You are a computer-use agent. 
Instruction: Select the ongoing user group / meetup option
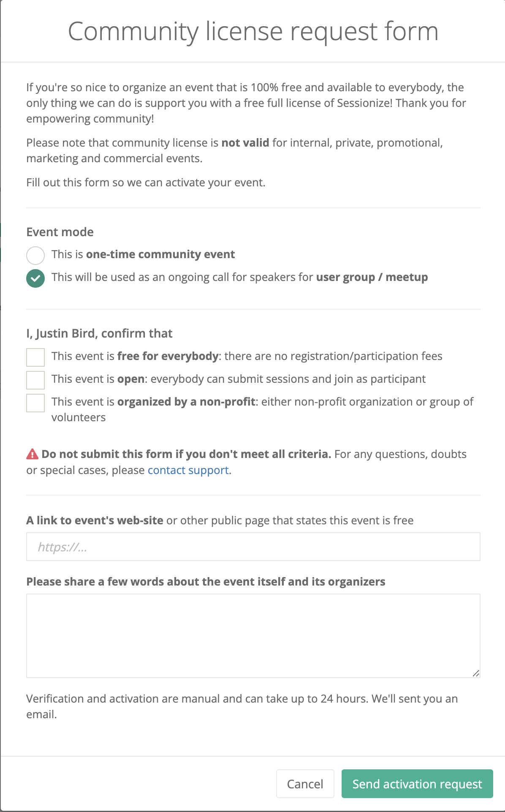point(35,278)
